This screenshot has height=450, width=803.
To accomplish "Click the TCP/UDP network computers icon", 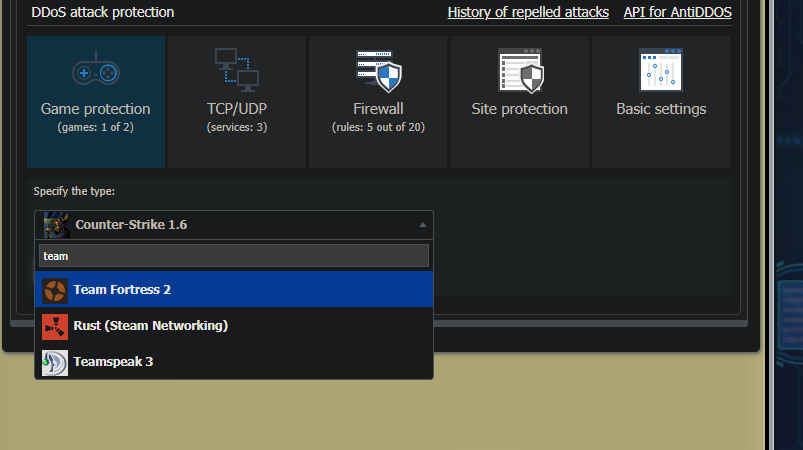I will click(x=237, y=70).
